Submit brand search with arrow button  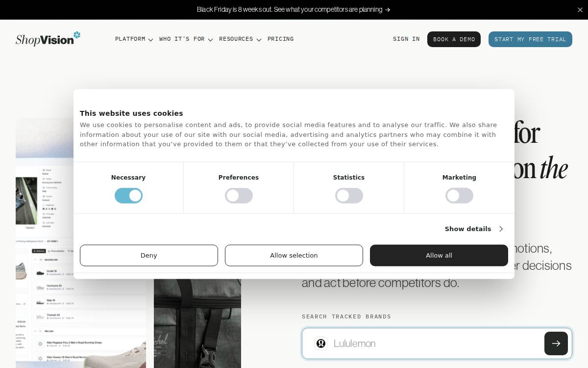point(556,343)
